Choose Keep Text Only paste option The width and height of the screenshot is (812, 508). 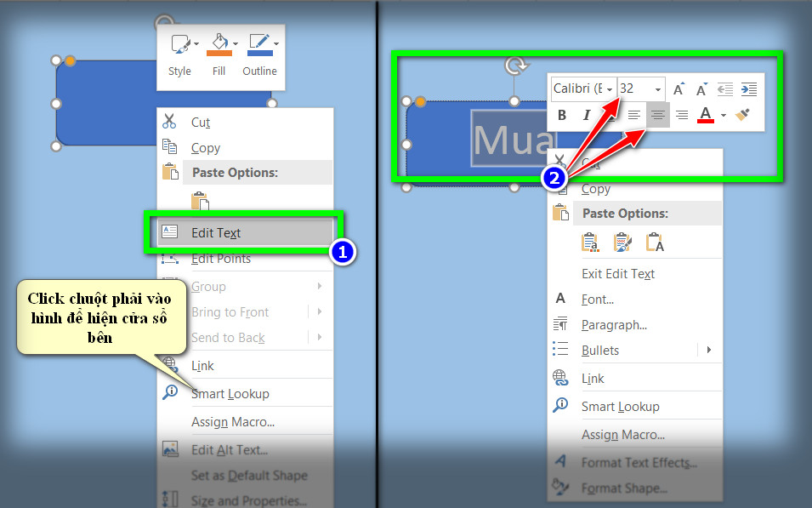pos(655,242)
